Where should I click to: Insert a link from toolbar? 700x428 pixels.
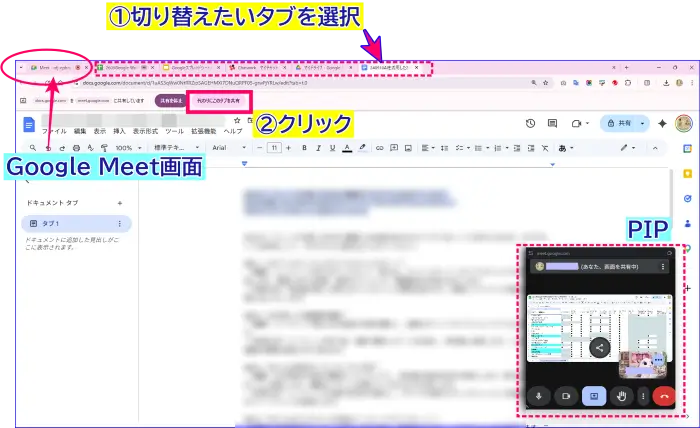pos(379,148)
